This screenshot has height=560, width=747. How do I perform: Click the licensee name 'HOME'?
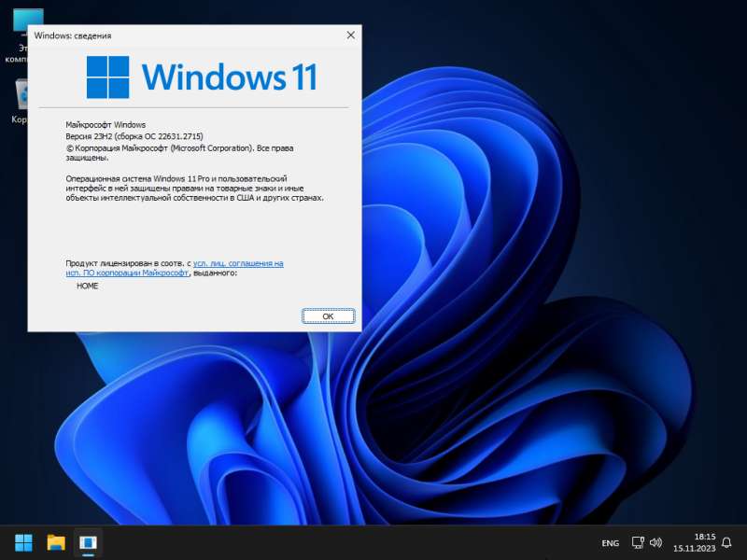(87, 286)
